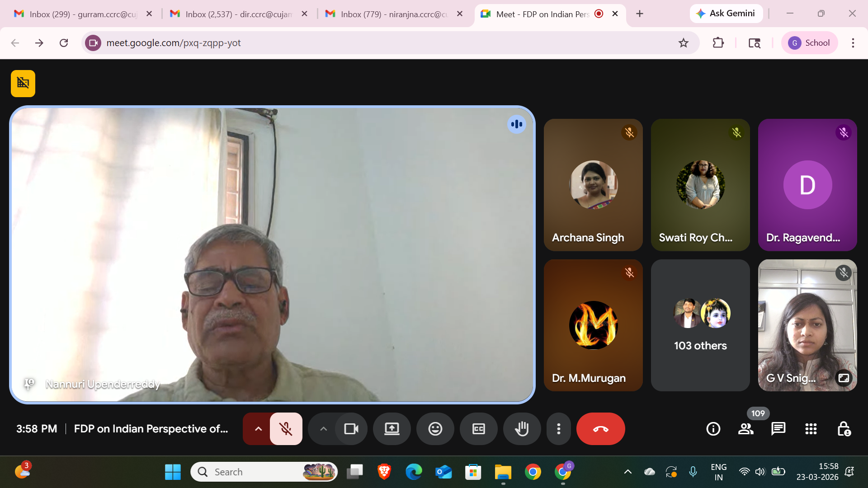Open File Explorer from the taskbar

tap(503, 472)
